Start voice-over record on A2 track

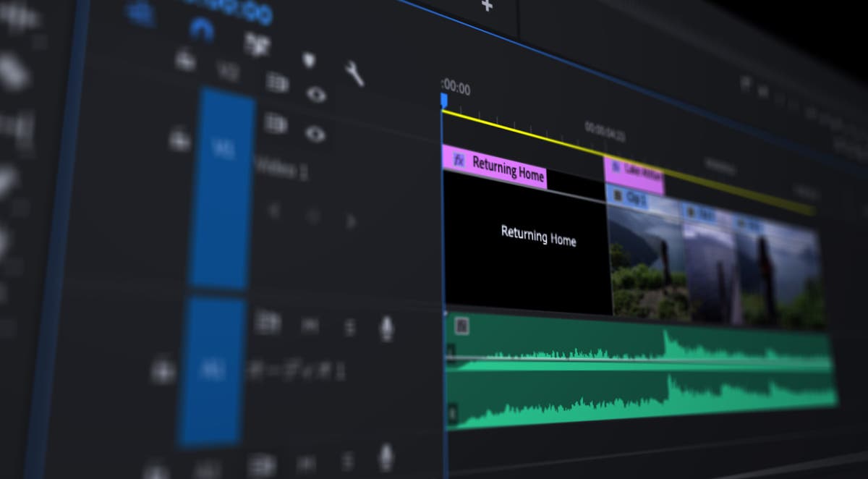[386, 457]
